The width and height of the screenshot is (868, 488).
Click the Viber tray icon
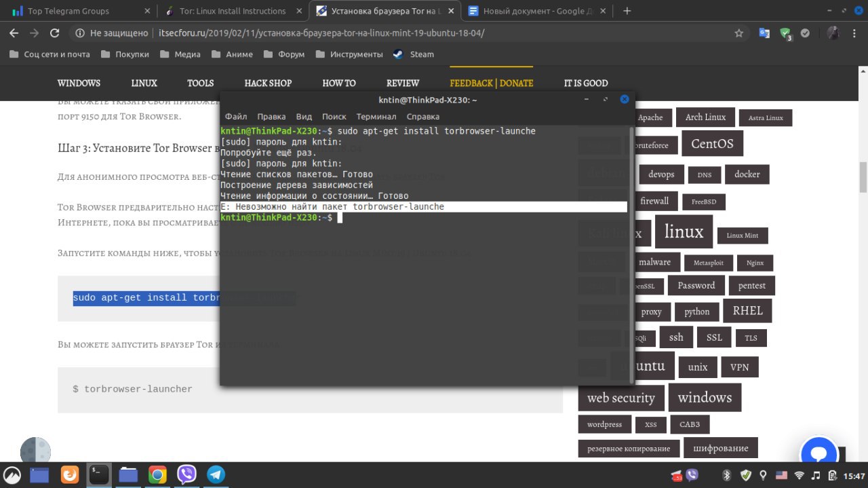[691, 475]
